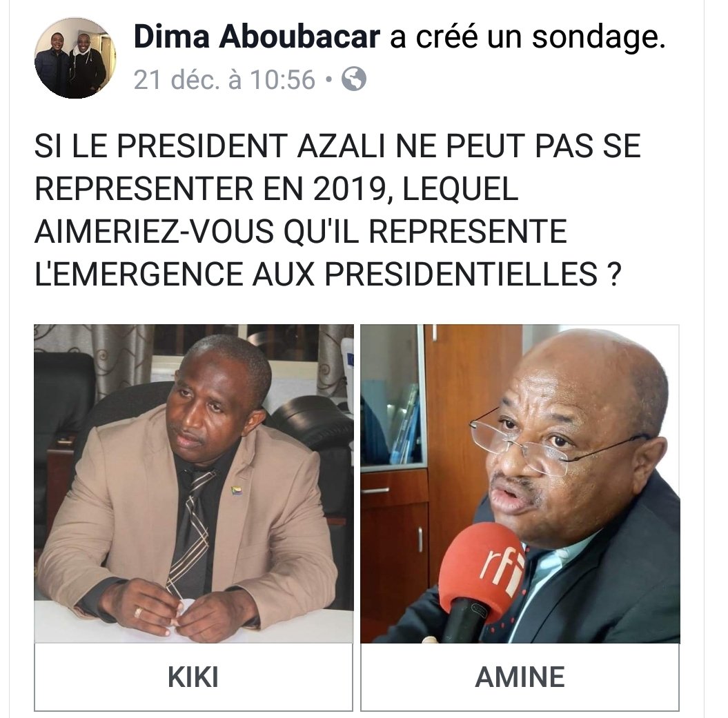Screen dimensions: 728x718
Task: Click the person with white scarf in avatar
Action: click(88, 65)
